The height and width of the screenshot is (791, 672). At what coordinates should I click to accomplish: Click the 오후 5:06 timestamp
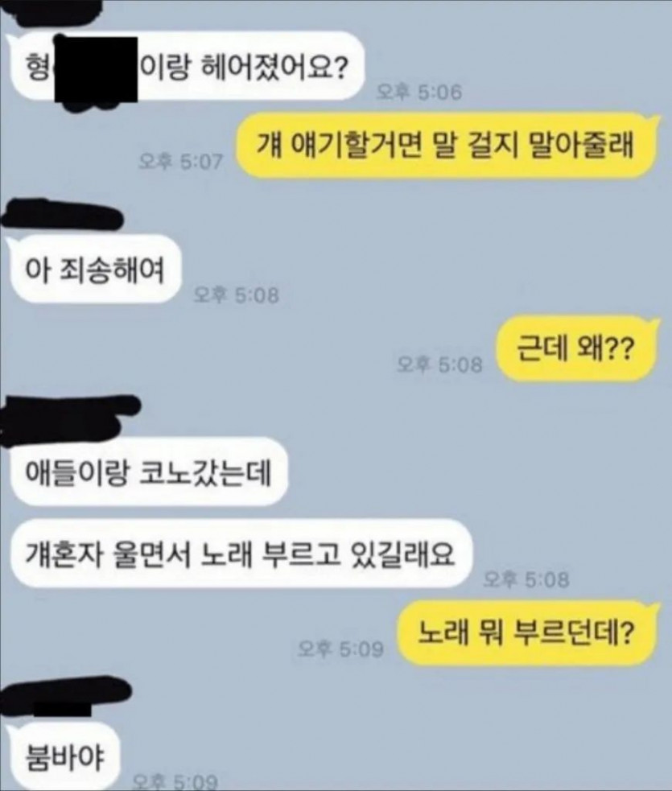pyautogui.click(x=419, y=93)
